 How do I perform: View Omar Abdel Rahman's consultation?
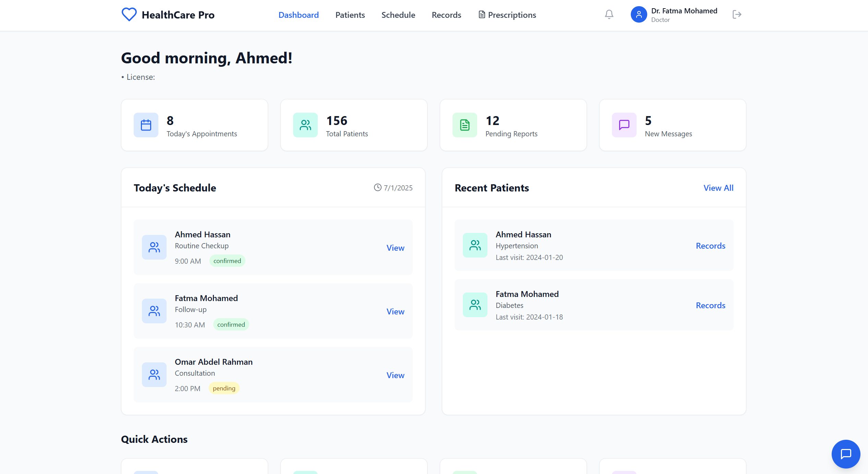point(395,375)
